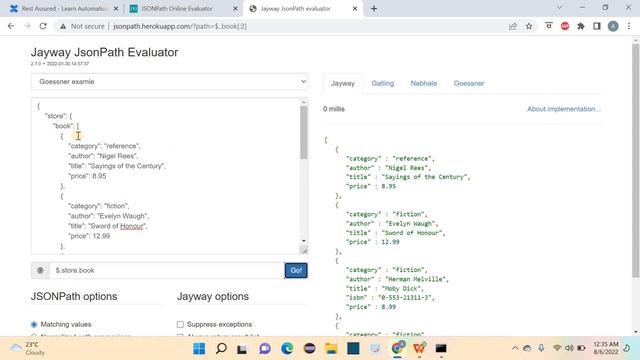Show hidden system tray icons chevron

515,348
